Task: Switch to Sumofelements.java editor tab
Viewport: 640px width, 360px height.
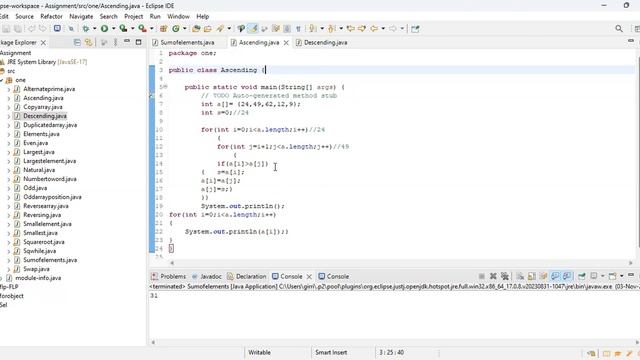Action: click(x=187, y=42)
